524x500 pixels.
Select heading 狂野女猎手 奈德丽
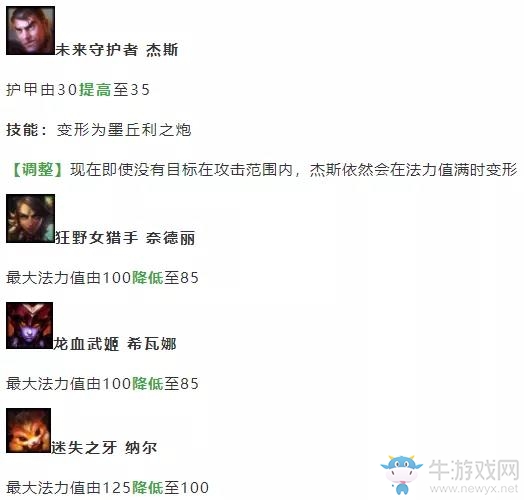click(125, 238)
